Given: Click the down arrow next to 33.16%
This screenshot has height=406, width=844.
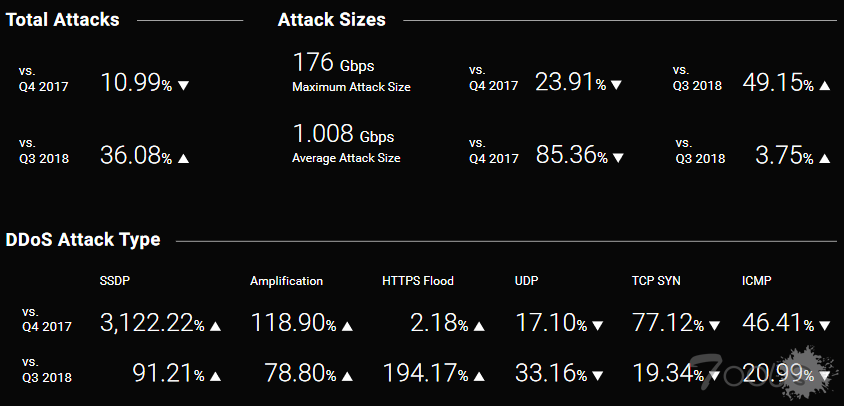Looking at the screenshot, I should 597,377.
